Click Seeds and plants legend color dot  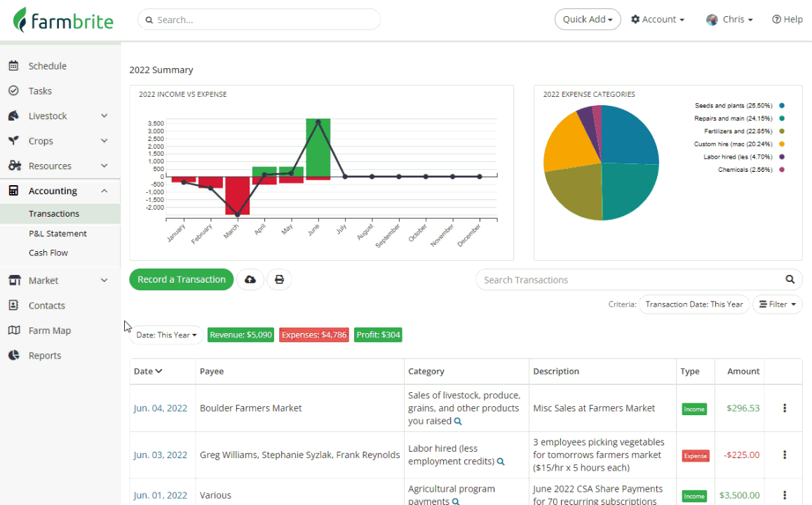click(781, 106)
